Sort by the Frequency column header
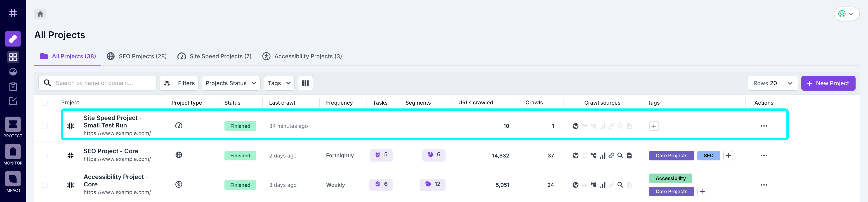The image size is (868, 202). click(339, 103)
